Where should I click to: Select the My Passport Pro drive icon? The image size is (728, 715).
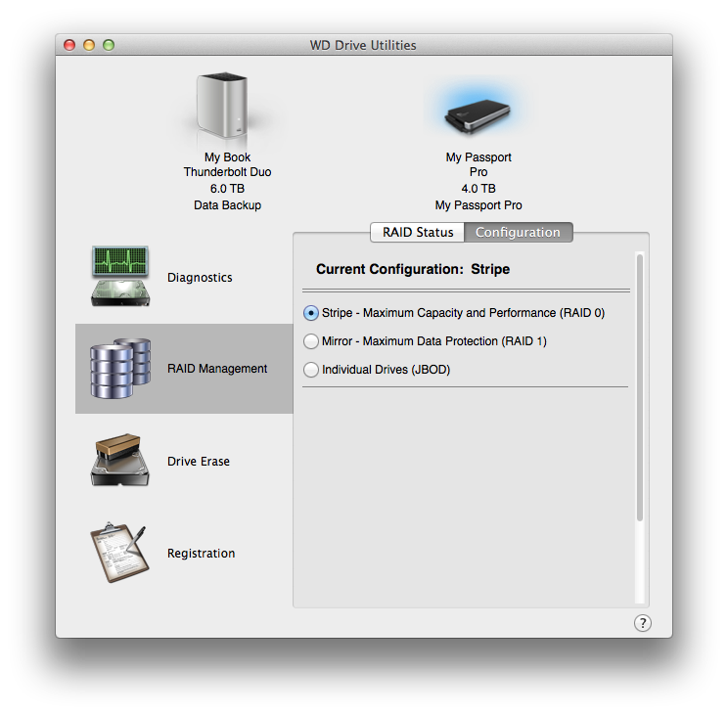[x=478, y=115]
